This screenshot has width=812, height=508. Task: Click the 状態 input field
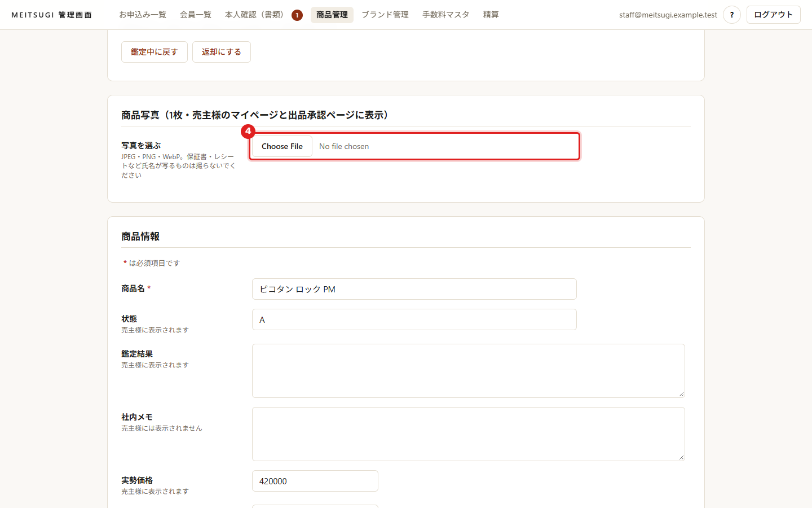point(414,319)
